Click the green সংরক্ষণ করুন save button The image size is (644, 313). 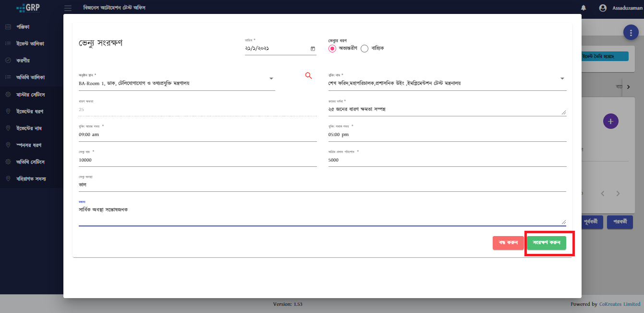click(547, 243)
